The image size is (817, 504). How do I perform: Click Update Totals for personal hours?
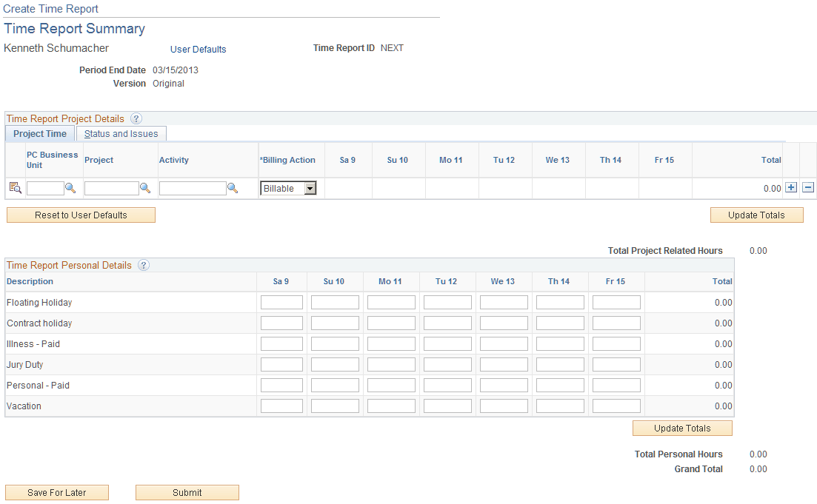pos(681,428)
